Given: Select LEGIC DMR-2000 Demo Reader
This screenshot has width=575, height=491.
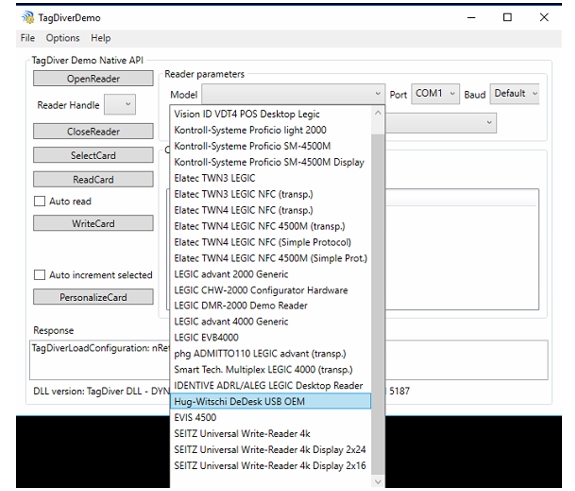Looking at the screenshot, I should (x=271, y=305).
